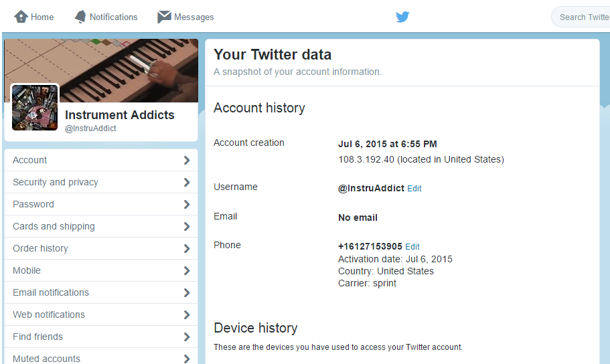Go to Mobile settings
The image size is (610, 364).
[x=101, y=270]
